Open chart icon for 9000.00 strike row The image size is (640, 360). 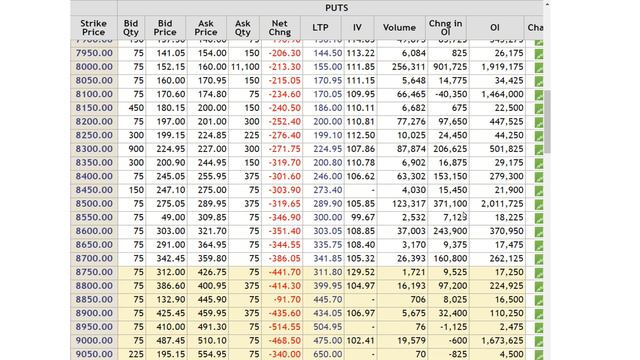[539, 341]
